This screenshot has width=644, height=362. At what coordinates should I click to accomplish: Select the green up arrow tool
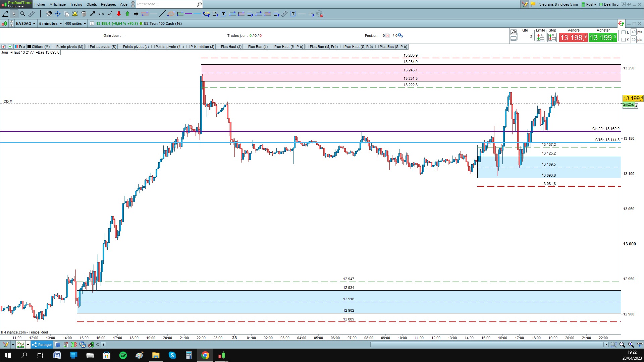point(127,14)
